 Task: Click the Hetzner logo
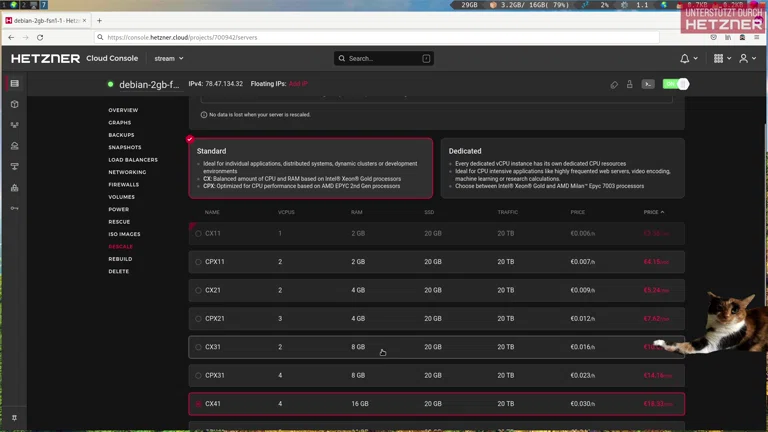coord(46,58)
